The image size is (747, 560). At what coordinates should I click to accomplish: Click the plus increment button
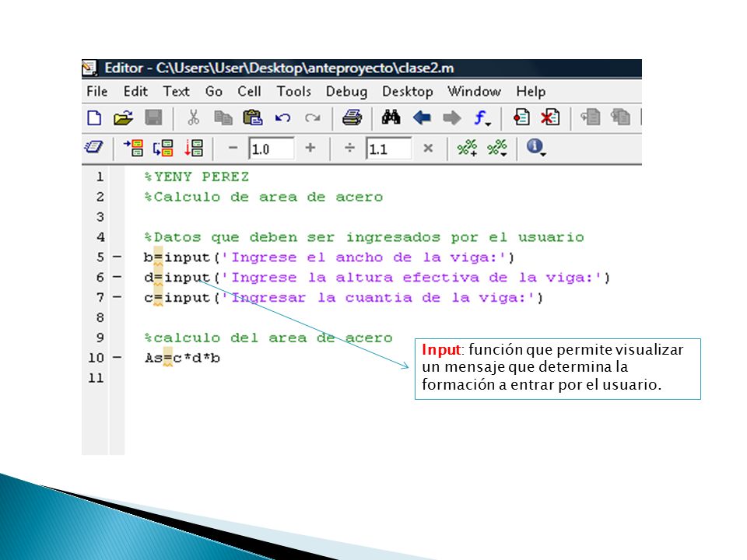pyautogui.click(x=310, y=148)
